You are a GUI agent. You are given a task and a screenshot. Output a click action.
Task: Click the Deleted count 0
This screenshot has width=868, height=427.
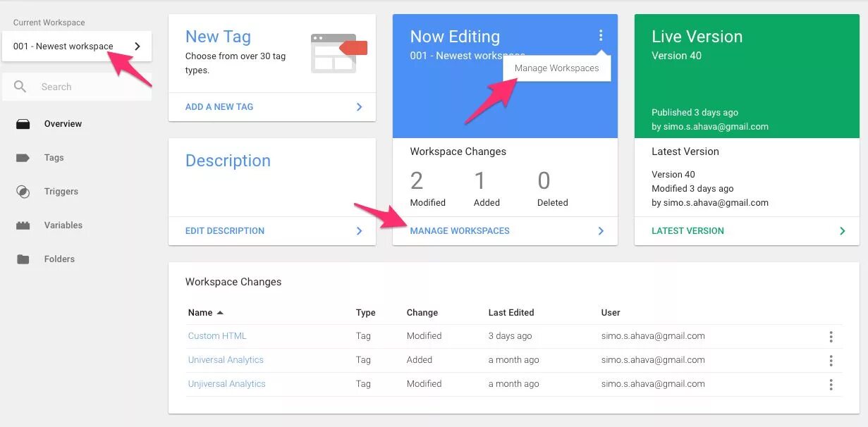(544, 181)
